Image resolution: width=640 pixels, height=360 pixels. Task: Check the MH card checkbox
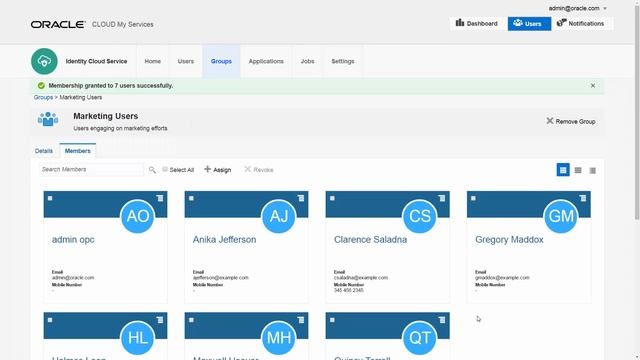coord(191,320)
